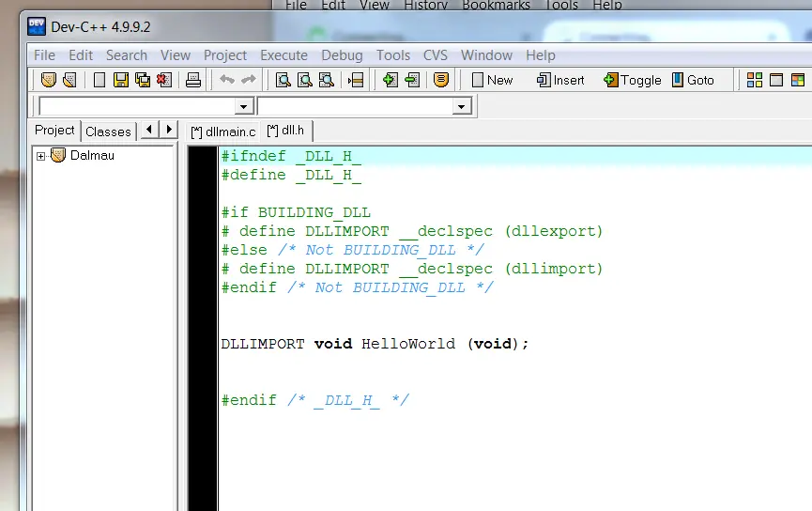Add file to project with green plus icon
The image size is (812, 511).
[390, 80]
